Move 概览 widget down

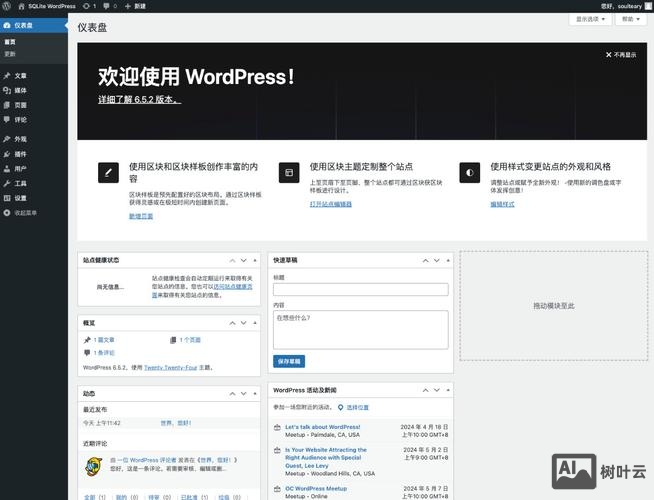244,323
